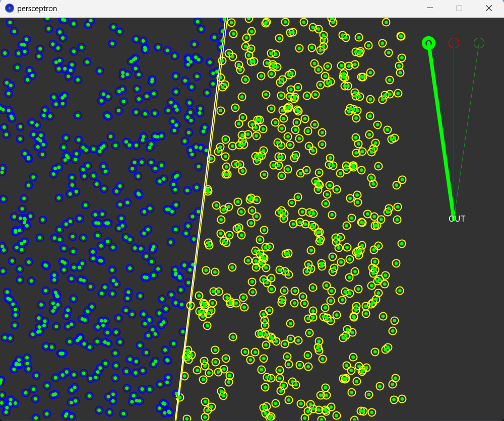Maximize the persceptron window

[x=459, y=8]
